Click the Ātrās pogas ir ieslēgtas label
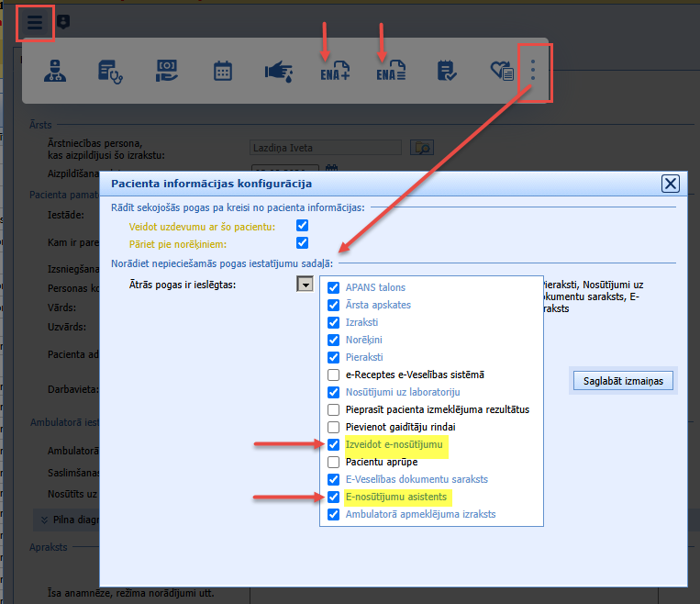This screenshot has width=700, height=604. click(183, 285)
